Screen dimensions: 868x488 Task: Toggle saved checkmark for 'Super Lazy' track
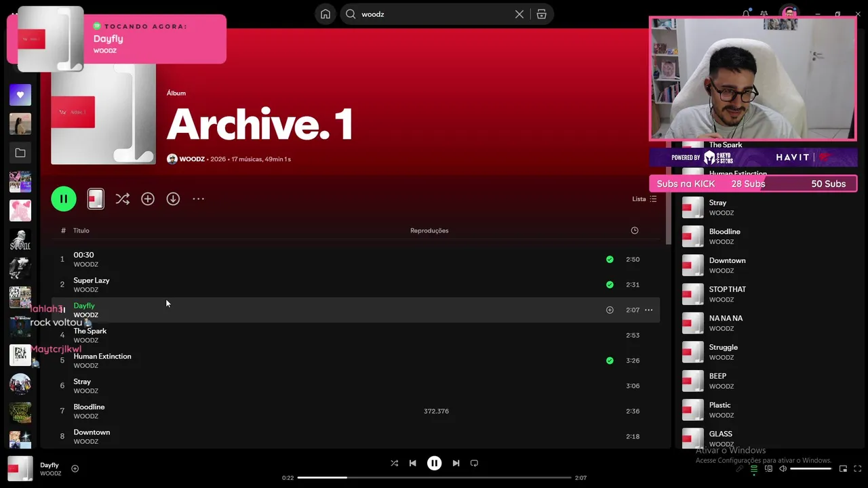coord(610,284)
